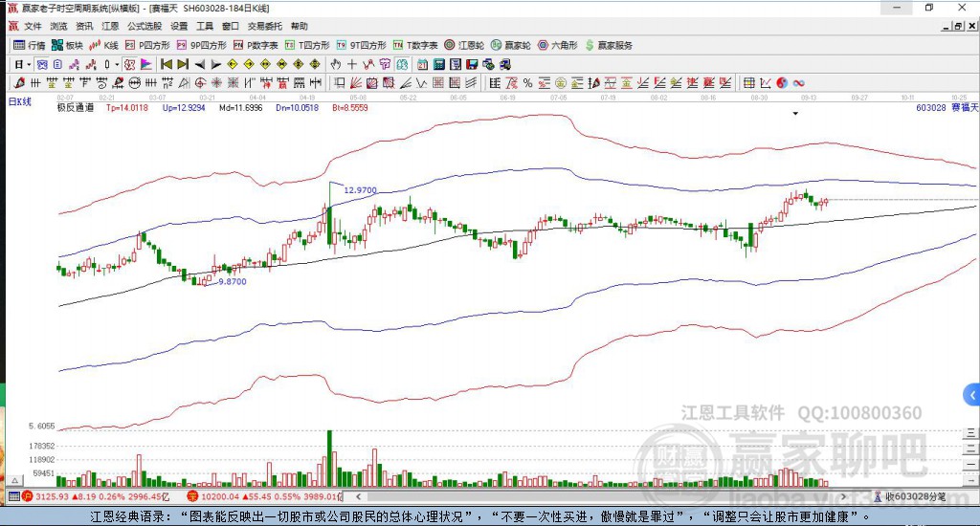
Task: Click the Up=12.9294 indicator value
Action: click(184, 107)
